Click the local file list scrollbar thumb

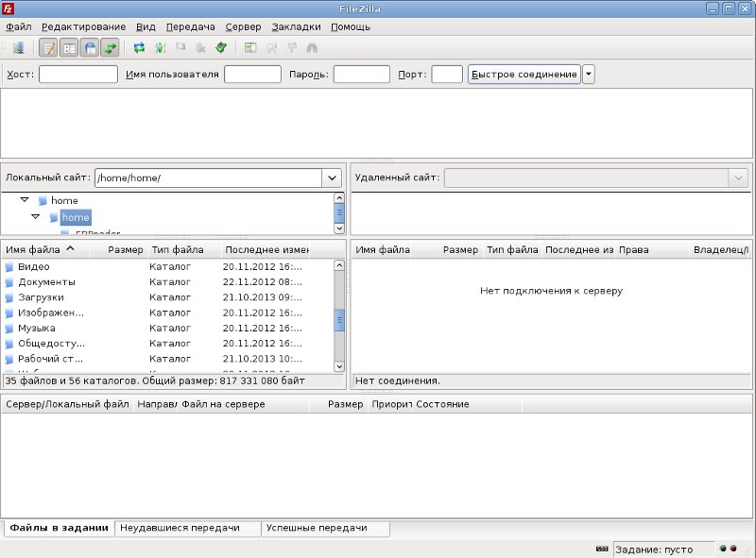[339, 321]
